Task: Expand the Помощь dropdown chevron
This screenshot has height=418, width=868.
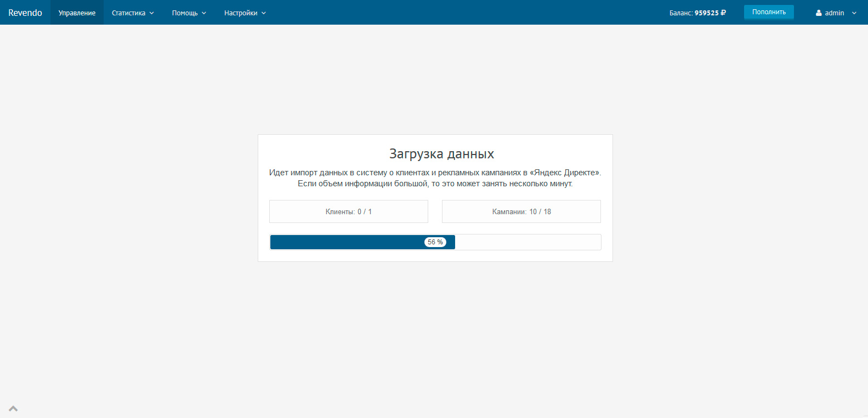Action: pyautogui.click(x=204, y=13)
